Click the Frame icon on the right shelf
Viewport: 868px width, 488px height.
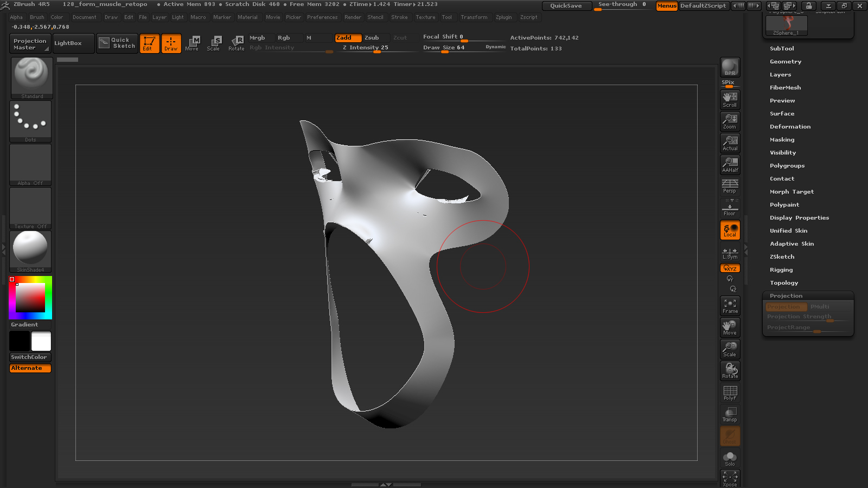[730, 305]
